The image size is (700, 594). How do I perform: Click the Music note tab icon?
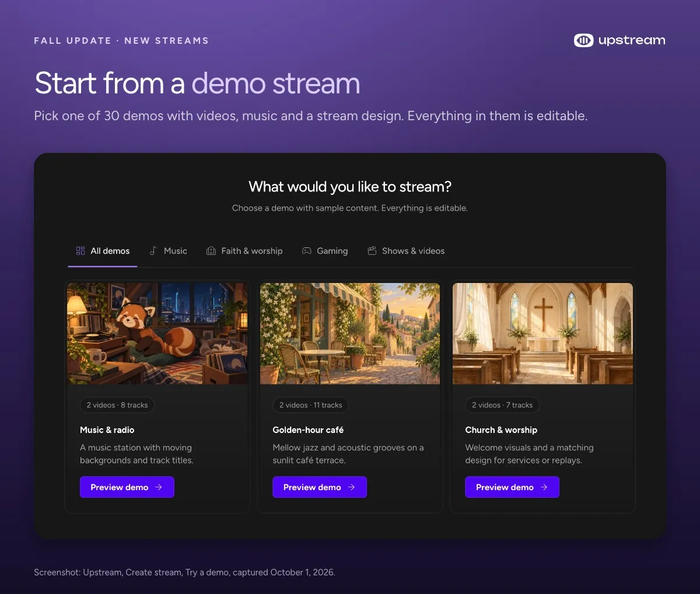tap(153, 251)
